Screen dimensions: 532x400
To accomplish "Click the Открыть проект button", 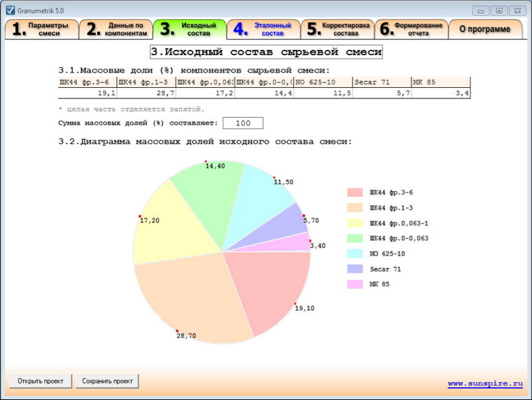I will coord(40,381).
